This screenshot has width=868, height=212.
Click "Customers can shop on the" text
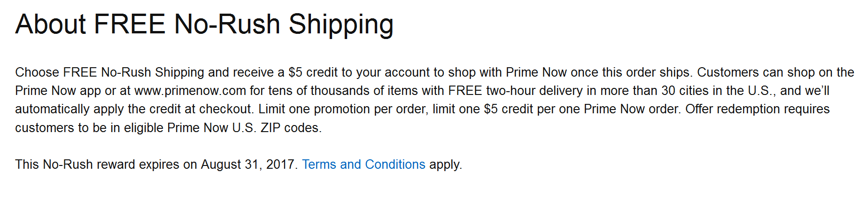pos(775,72)
